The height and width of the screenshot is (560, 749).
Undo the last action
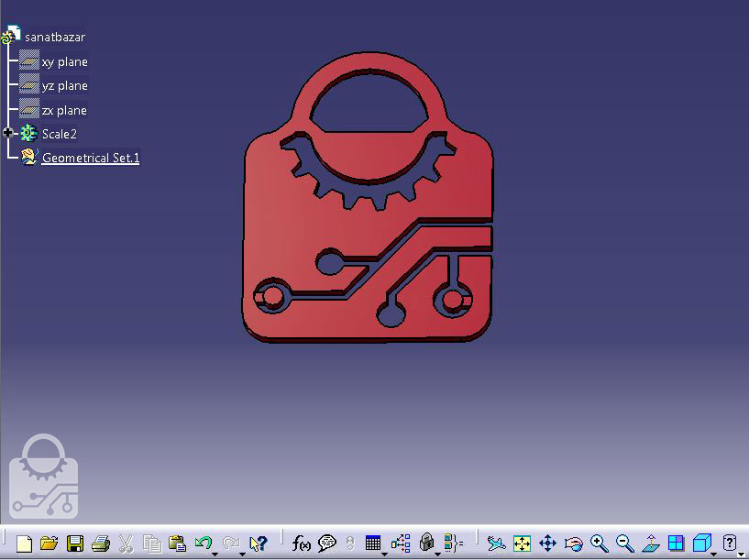(204, 543)
